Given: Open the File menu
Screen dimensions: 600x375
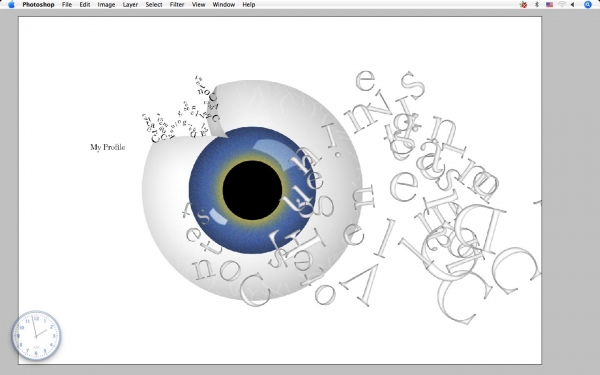Looking at the screenshot, I should pos(67,5).
